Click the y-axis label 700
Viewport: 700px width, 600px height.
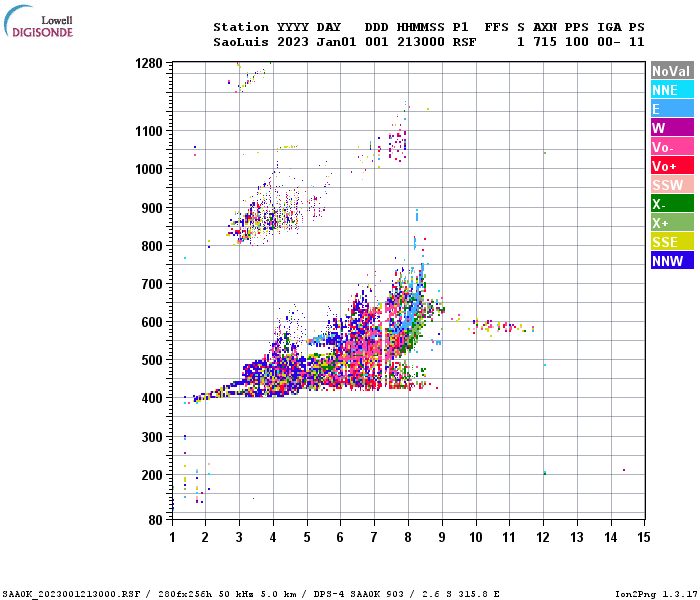click(x=152, y=284)
